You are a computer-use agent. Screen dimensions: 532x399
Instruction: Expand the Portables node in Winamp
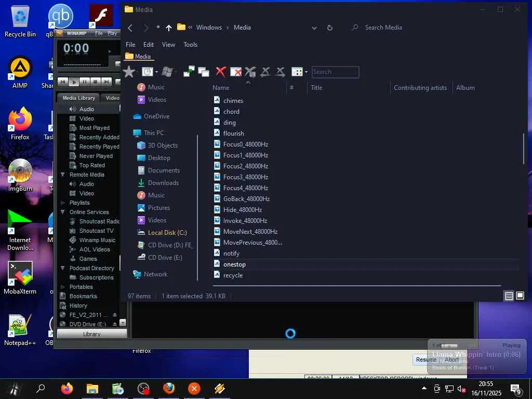(x=63, y=287)
